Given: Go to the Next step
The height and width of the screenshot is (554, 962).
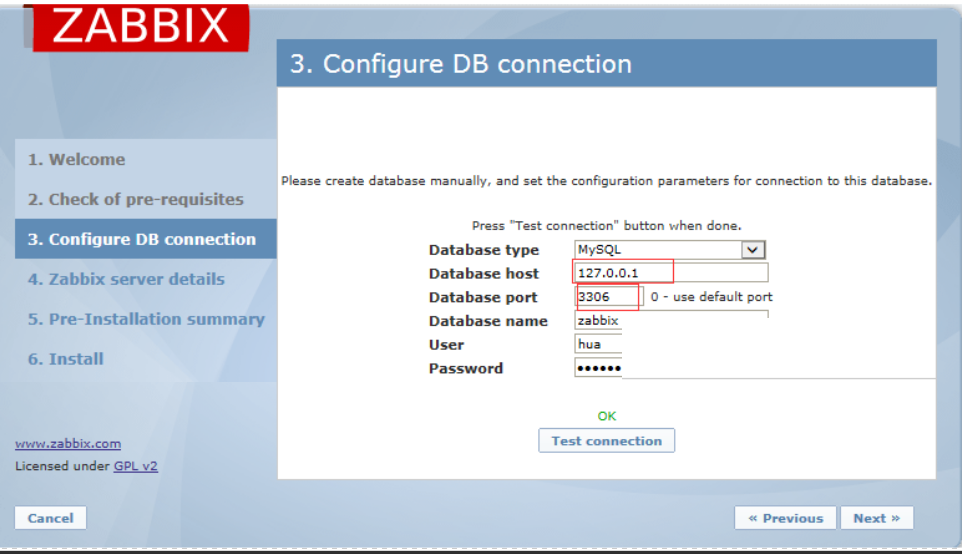Looking at the screenshot, I should pyautogui.click(x=877, y=518).
